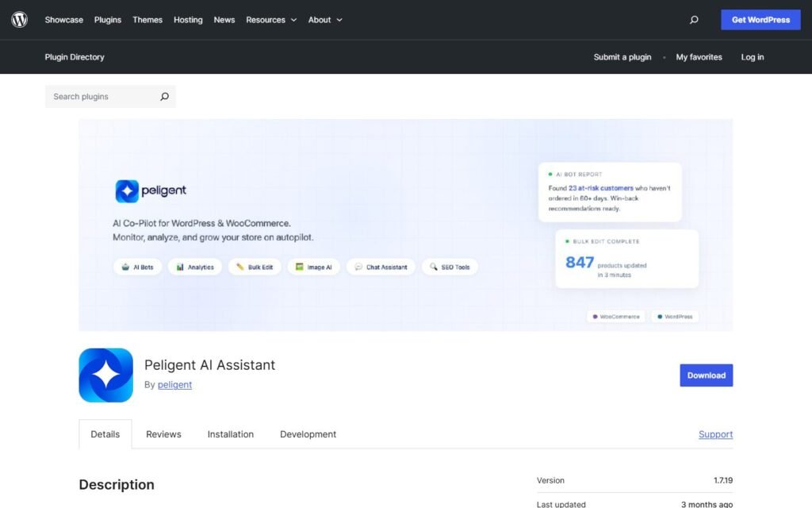
Task: Open Hosting in top navigation
Action: (188, 20)
